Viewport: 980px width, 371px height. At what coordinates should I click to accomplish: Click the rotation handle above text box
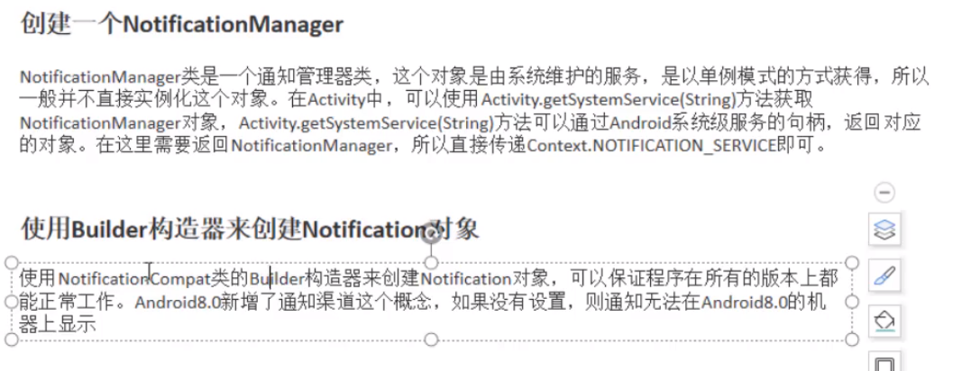click(431, 231)
